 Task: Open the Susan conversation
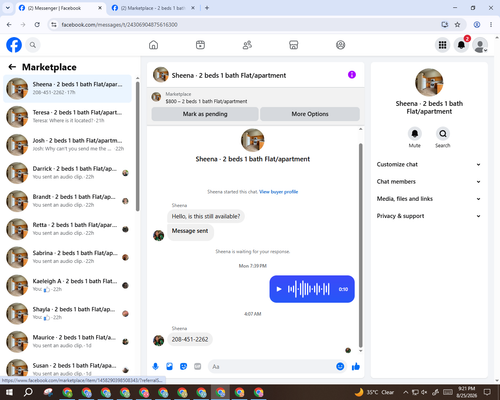(x=67, y=368)
